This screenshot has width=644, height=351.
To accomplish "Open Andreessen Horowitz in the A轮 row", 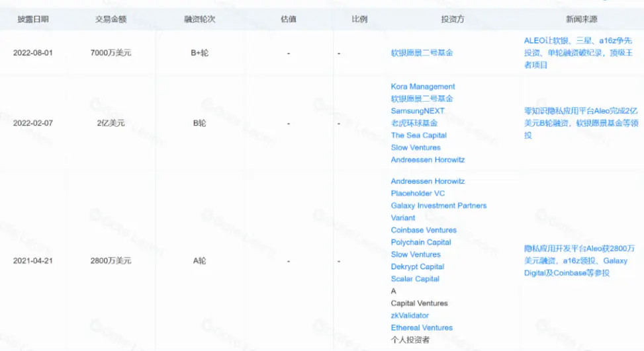I will click(x=428, y=181).
